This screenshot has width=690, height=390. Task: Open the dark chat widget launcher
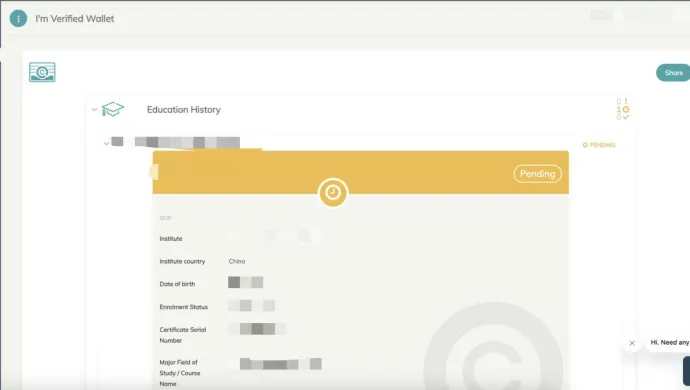(686, 371)
